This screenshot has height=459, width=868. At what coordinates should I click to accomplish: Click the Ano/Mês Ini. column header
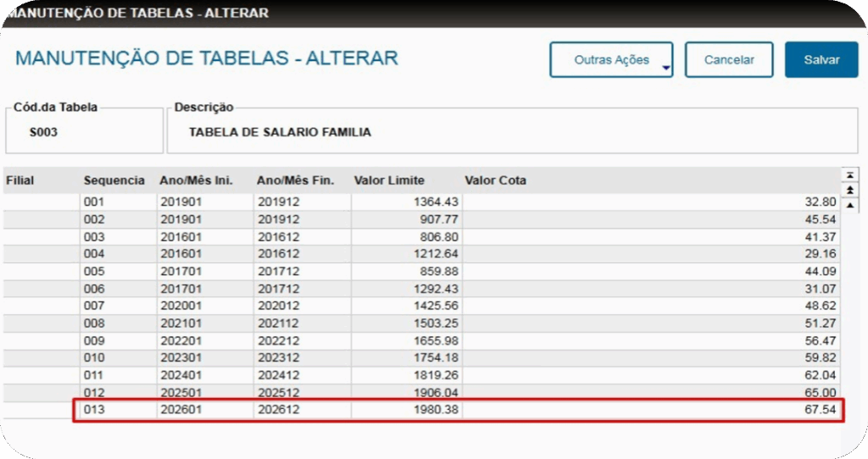(x=196, y=180)
